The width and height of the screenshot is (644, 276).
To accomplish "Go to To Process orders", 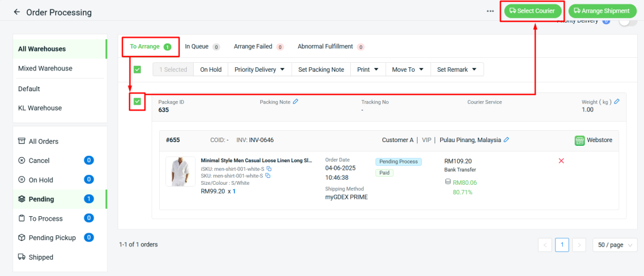I will tap(60, 219).
